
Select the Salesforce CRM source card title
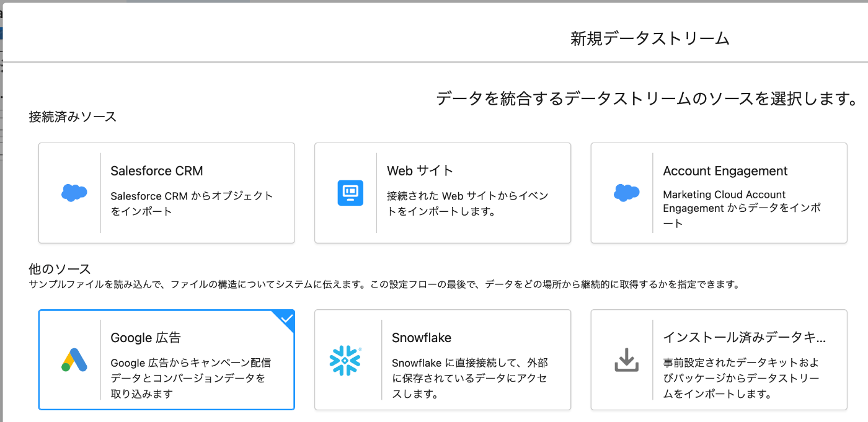pos(157,171)
